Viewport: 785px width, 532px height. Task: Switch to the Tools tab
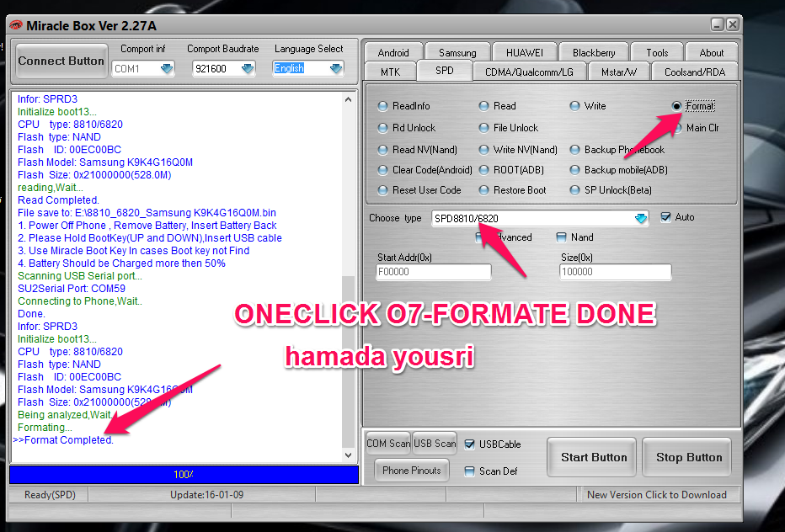pyautogui.click(x=657, y=52)
